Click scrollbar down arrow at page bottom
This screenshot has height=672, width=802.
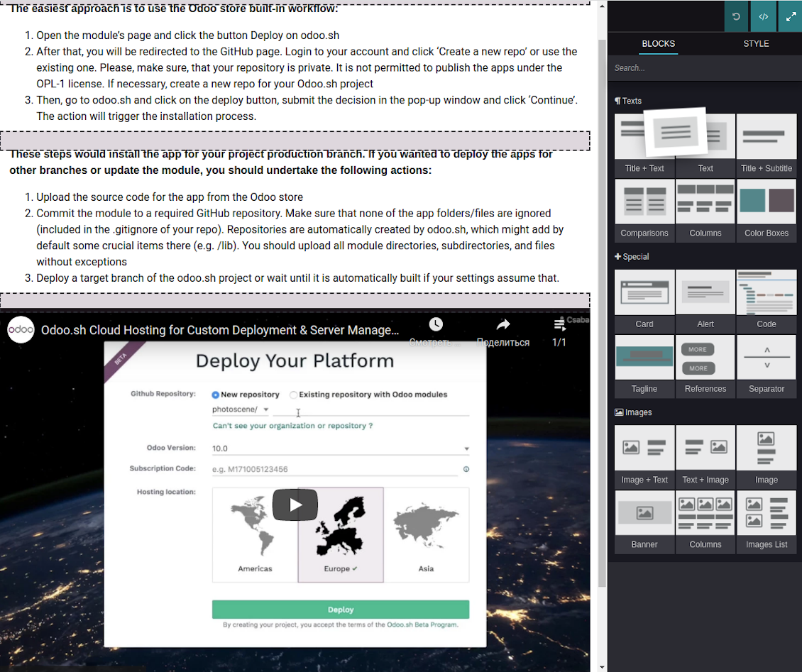tap(602, 667)
